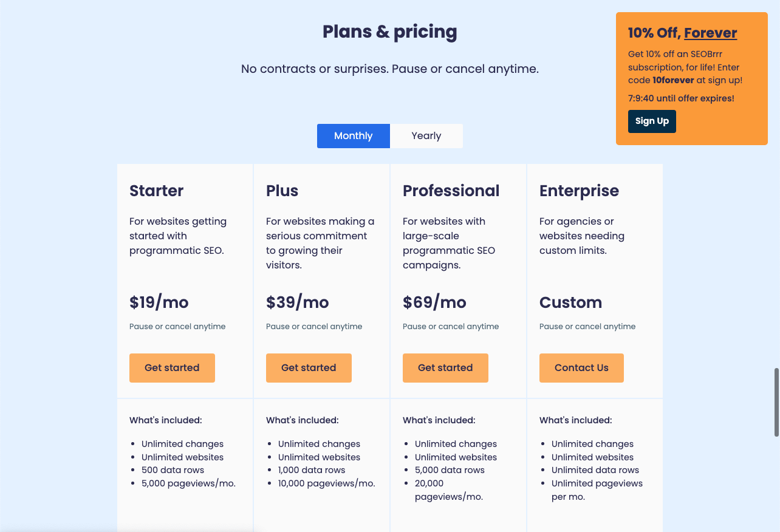Select the Professional plan title

451,191
